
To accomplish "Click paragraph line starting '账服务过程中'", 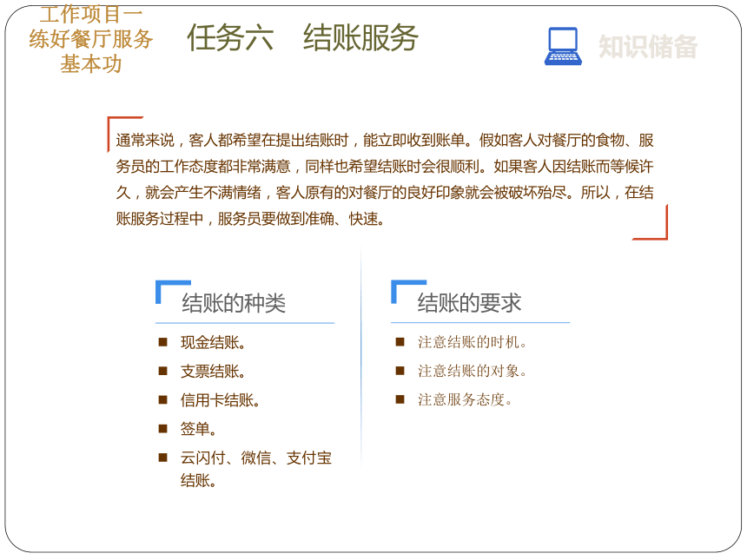I will [x=250, y=219].
